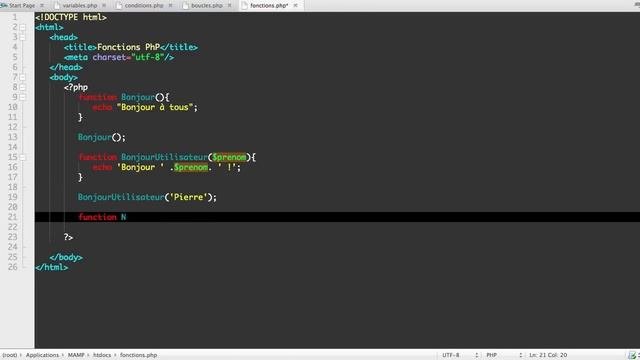Click line number 26 in the gutter
Image resolution: width=640 pixels, height=360 pixels.
coord(13,267)
